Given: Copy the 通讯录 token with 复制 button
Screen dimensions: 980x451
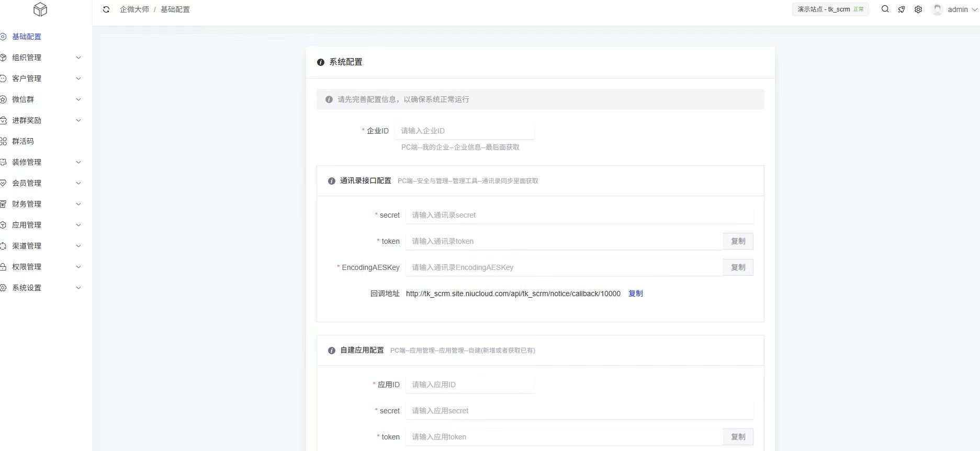Looking at the screenshot, I should 738,241.
